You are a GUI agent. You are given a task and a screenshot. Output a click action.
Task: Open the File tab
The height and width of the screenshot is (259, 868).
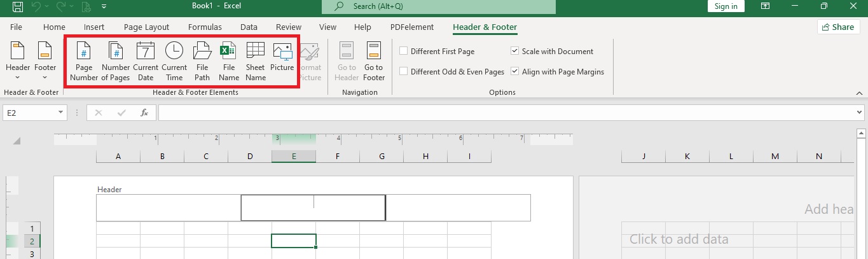[x=16, y=27]
